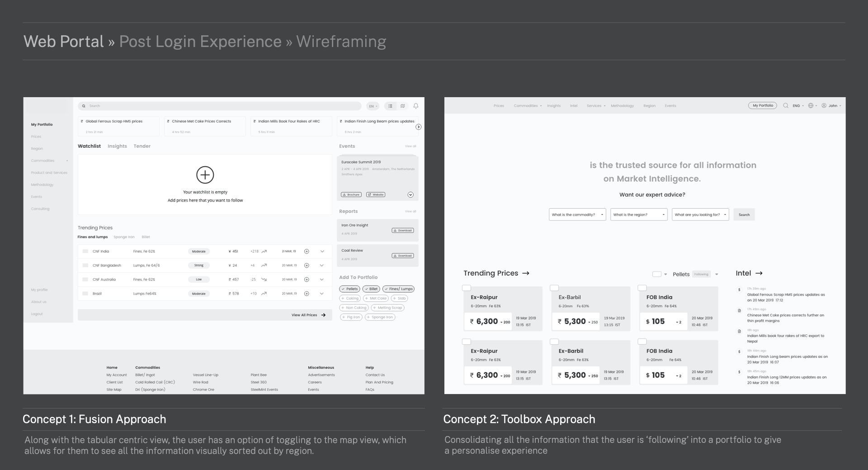Open the 'Indian Mills book four rakes' intel item
The image size is (868, 470).
786,338
